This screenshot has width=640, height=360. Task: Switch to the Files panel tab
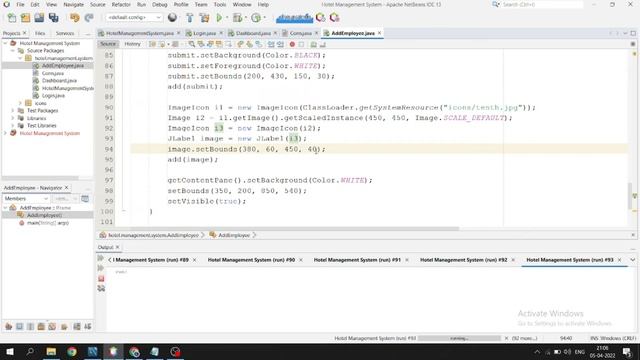(x=40, y=33)
